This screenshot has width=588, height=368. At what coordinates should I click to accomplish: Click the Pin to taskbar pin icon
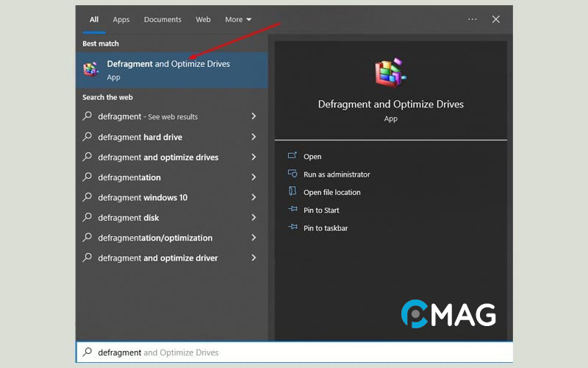(292, 228)
